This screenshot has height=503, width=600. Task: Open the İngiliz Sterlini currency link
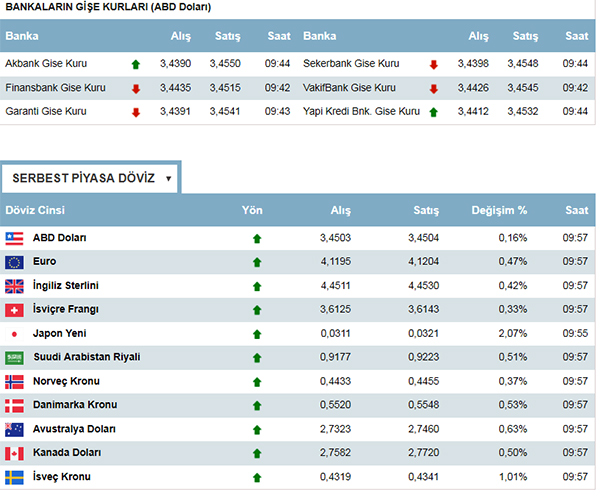pyautogui.click(x=66, y=286)
